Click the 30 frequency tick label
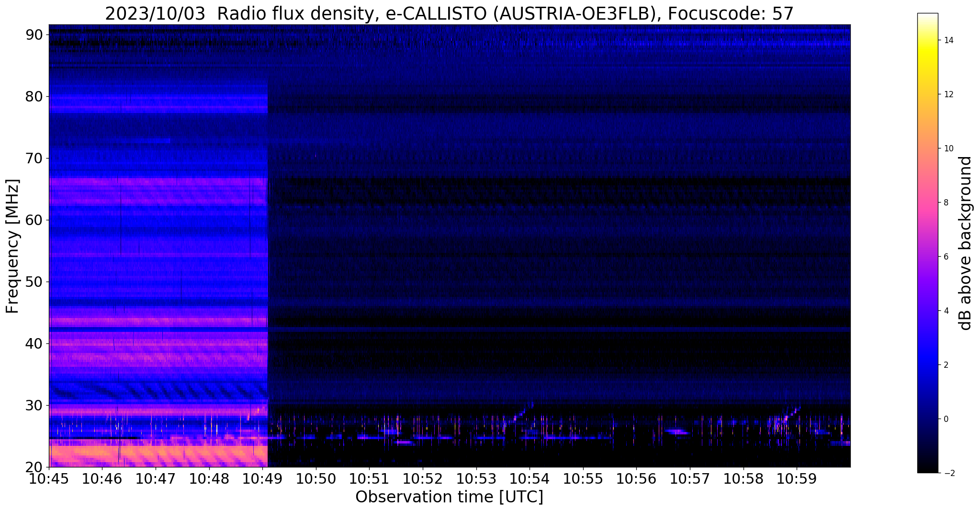This screenshot has height=511, width=980. point(34,405)
